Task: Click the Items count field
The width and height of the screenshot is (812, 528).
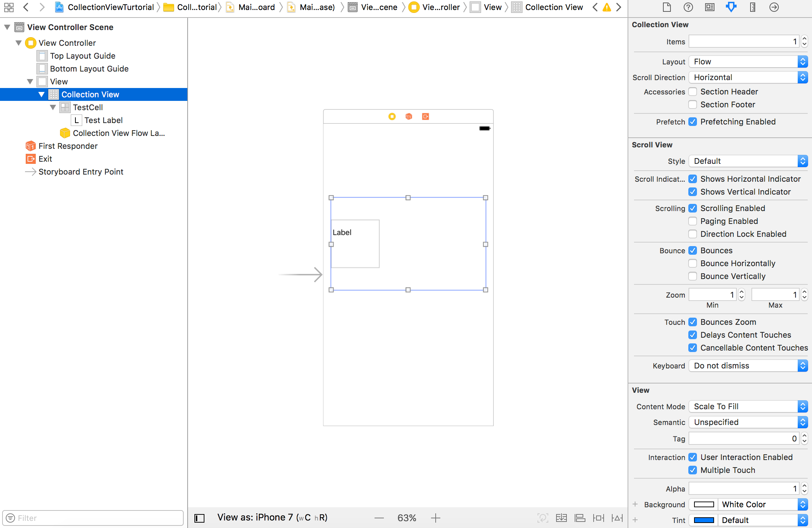Action: [x=744, y=42]
